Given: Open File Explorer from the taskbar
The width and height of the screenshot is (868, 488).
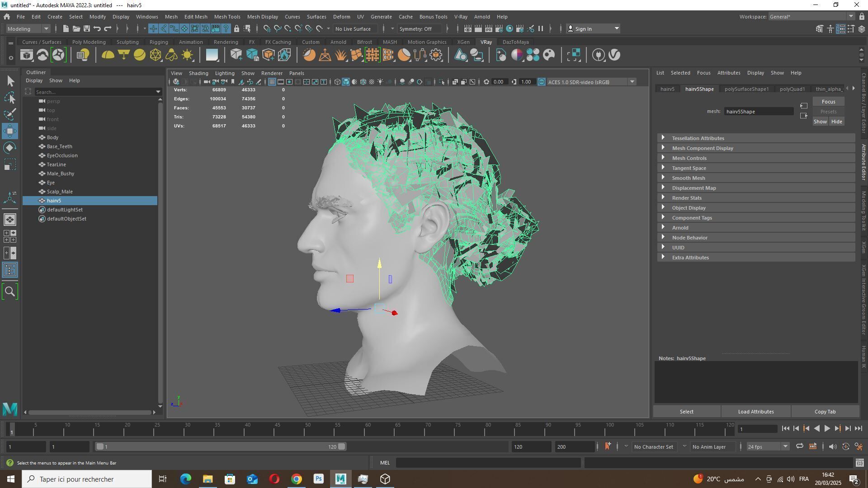Looking at the screenshot, I should (208, 479).
